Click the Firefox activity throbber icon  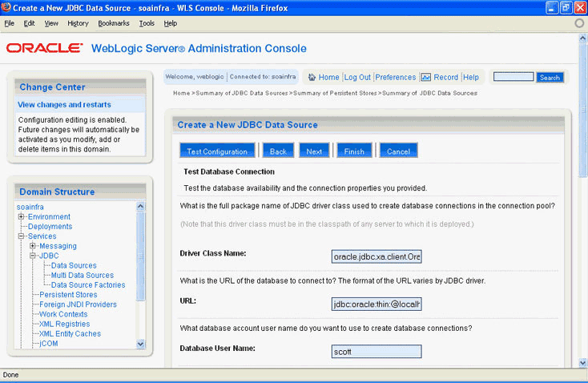(579, 23)
